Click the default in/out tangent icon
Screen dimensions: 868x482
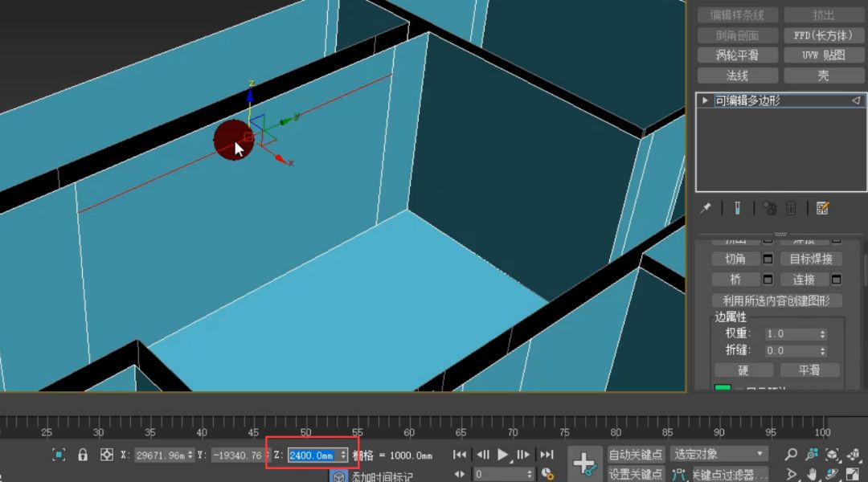point(678,474)
